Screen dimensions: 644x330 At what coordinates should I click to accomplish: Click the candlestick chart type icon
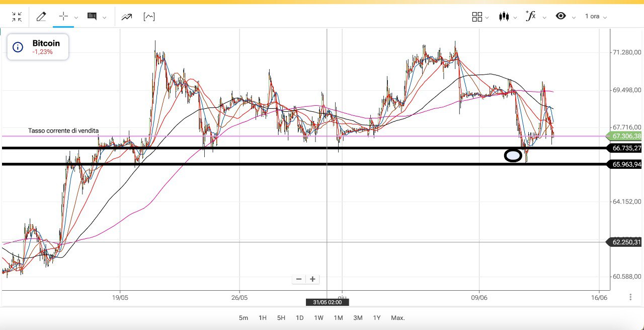[x=504, y=17]
